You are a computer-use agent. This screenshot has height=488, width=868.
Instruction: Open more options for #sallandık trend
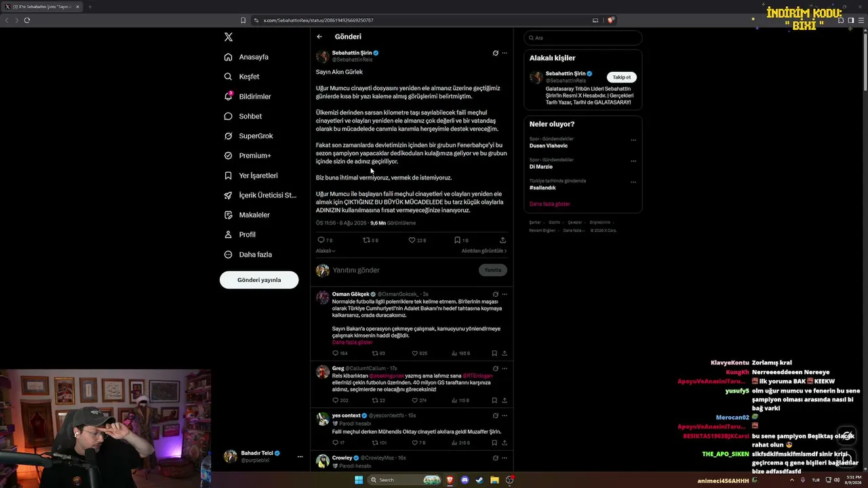[x=633, y=182]
